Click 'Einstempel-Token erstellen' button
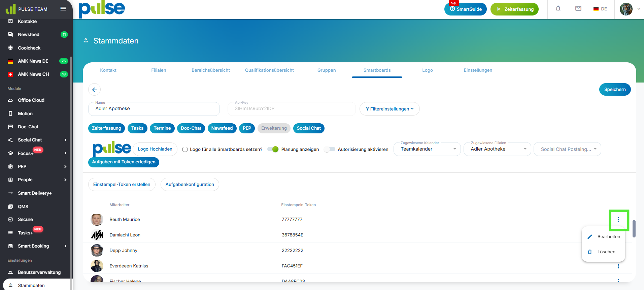This screenshot has width=644, height=290. pos(122,184)
